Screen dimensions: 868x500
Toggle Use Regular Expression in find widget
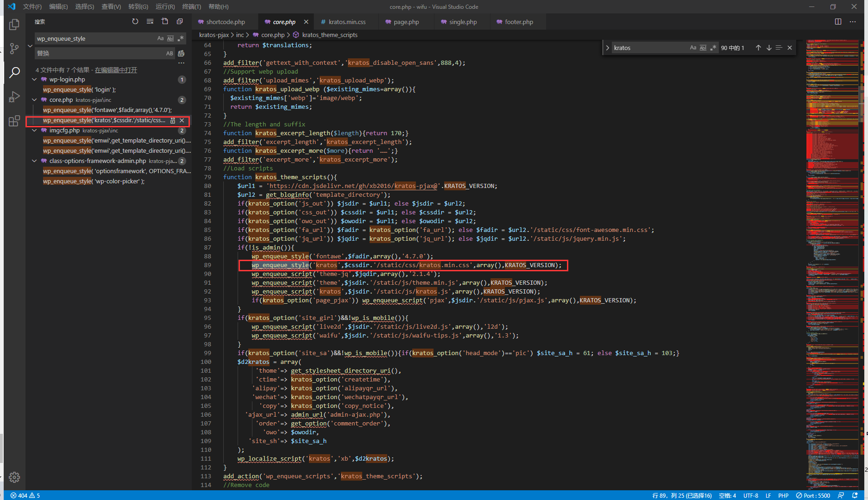(x=713, y=48)
